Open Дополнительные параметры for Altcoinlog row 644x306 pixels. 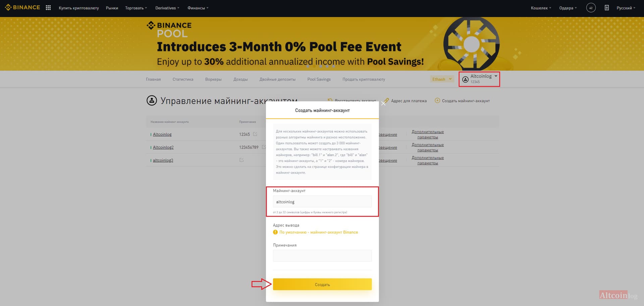coord(428,134)
